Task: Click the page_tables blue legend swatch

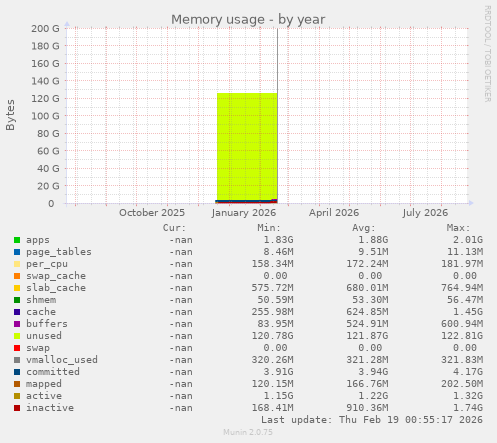Action: pos(17,252)
